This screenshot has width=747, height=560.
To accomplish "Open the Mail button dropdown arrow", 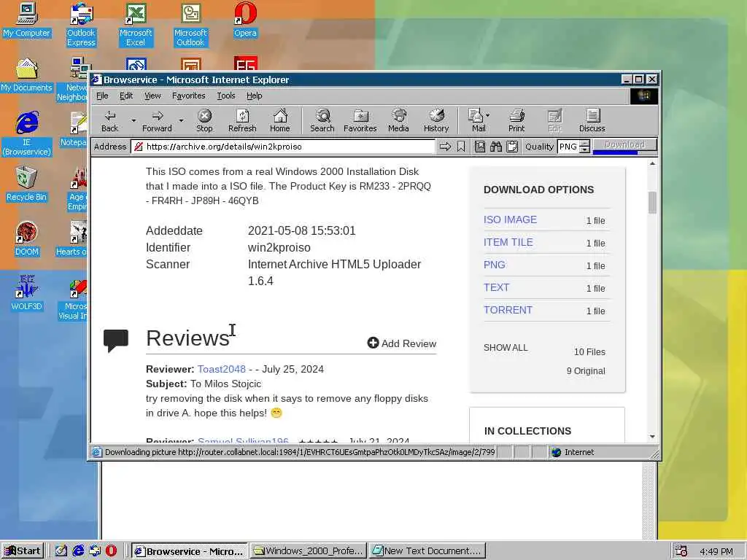I will pyautogui.click(x=487, y=115).
